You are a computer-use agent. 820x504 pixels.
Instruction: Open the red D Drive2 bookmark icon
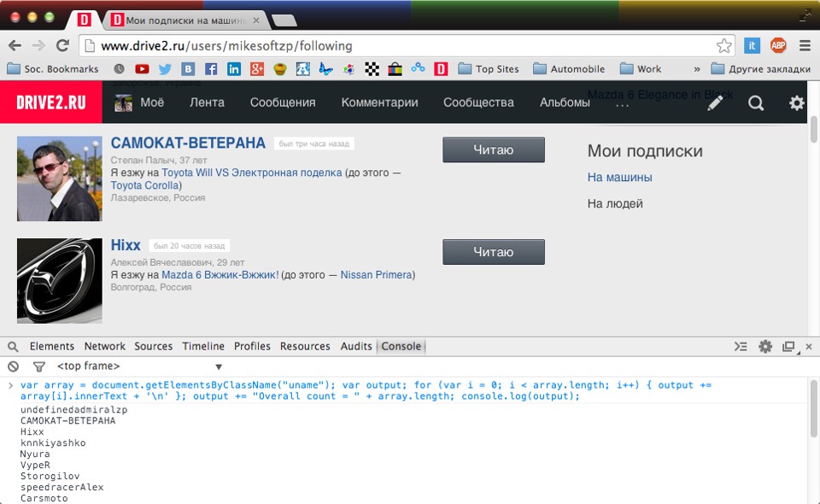[441, 69]
